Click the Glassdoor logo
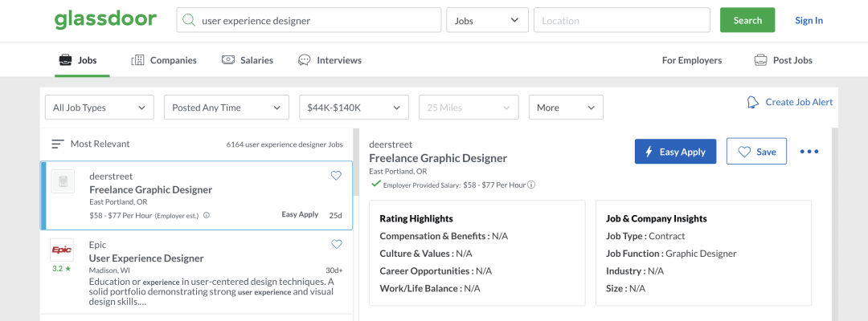The height and width of the screenshot is (321, 868). [105, 20]
